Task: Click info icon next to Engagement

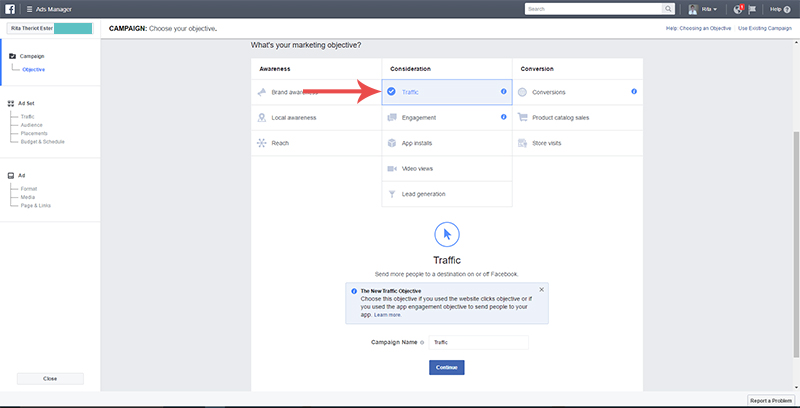Action: point(504,117)
